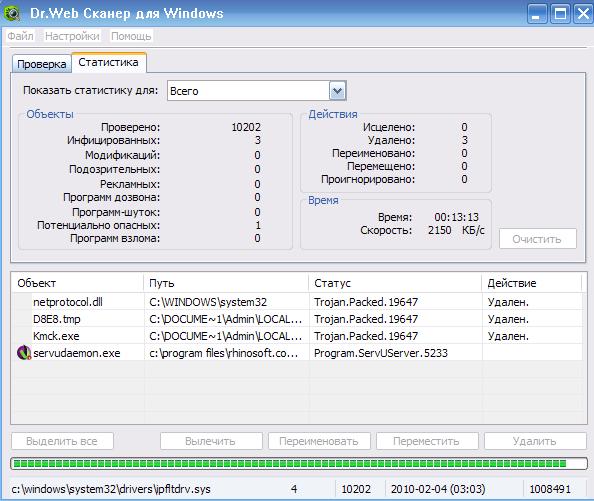Click the Переименовать button

[319, 441]
